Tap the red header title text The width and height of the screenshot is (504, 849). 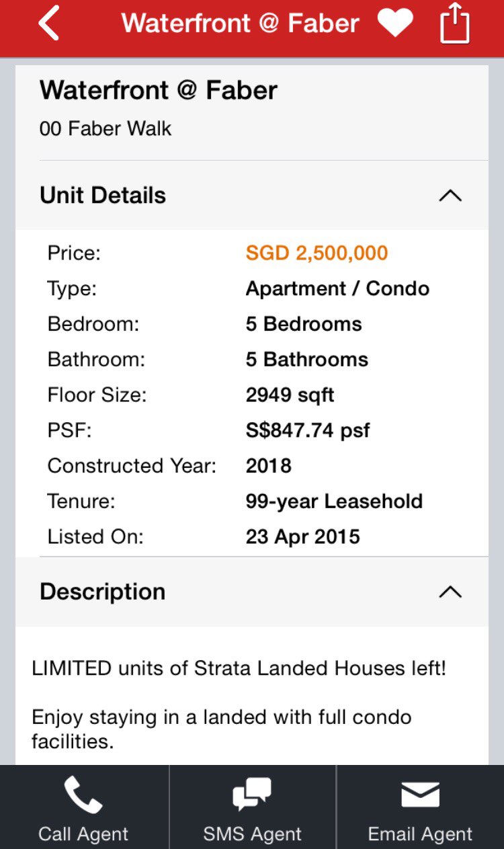[x=240, y=24]
